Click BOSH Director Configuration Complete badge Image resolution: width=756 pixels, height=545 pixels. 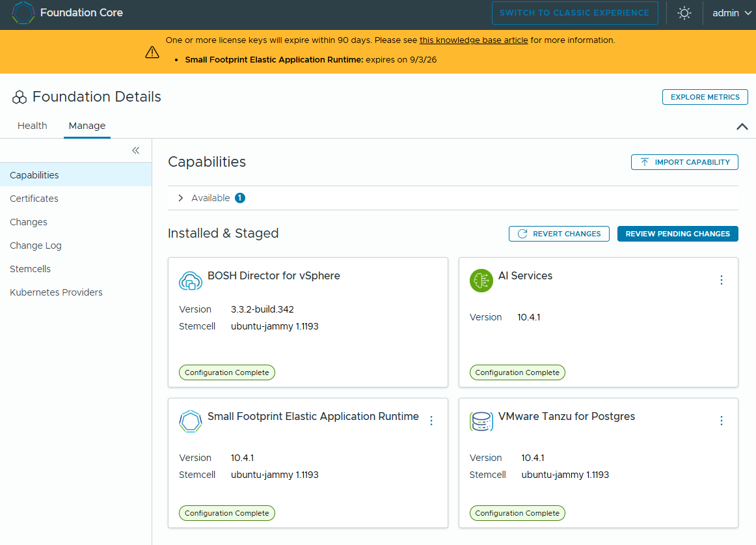point(227,372)
